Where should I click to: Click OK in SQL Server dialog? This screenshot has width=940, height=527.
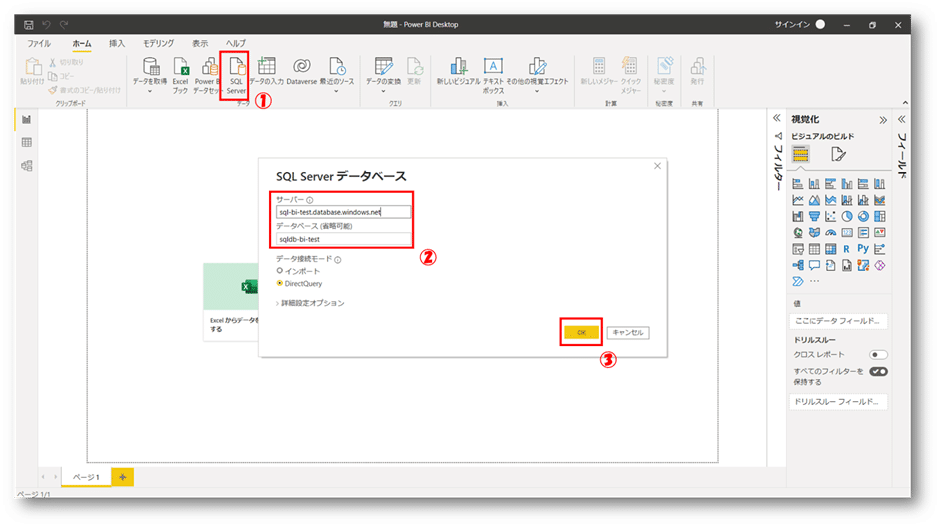click(581, 332)
